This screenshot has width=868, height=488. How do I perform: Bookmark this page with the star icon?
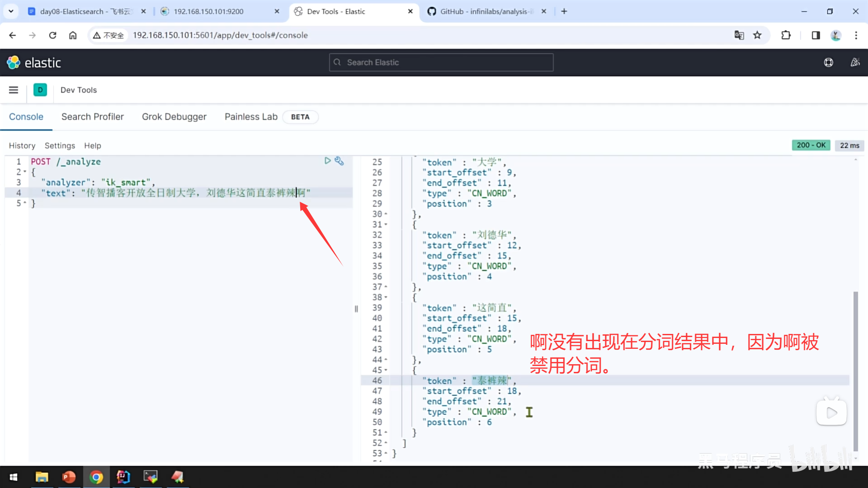pyautogui.click(x=757, y=35)
